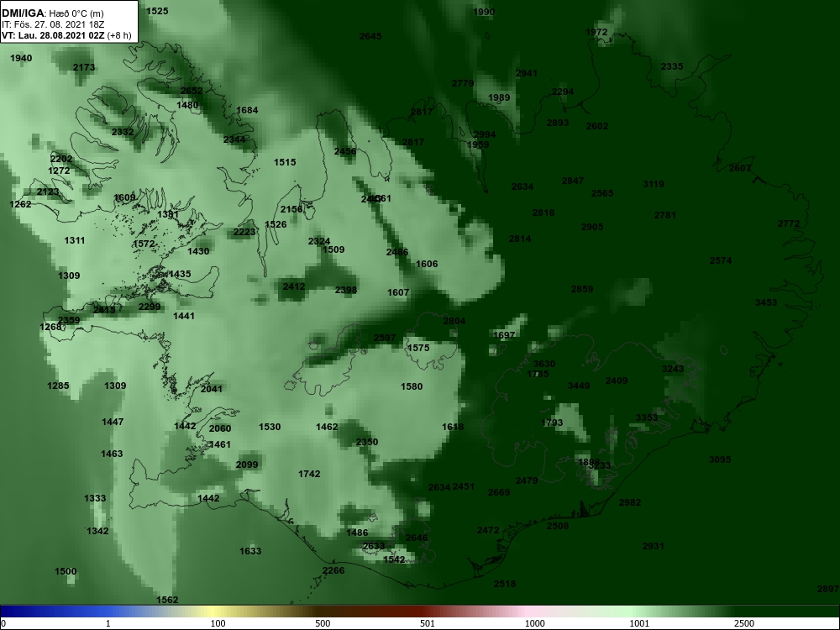Screen dimensions: 840x630
Task: Select the value 3449 on the glacier
Action: pos(579,386)
